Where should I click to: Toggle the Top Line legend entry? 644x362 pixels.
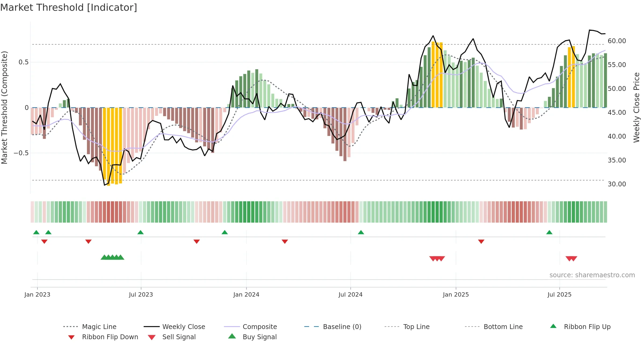point(407,327)
